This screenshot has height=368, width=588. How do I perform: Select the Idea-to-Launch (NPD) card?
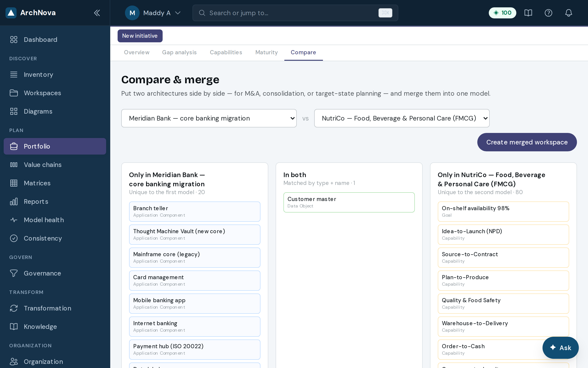coord(503,235)
